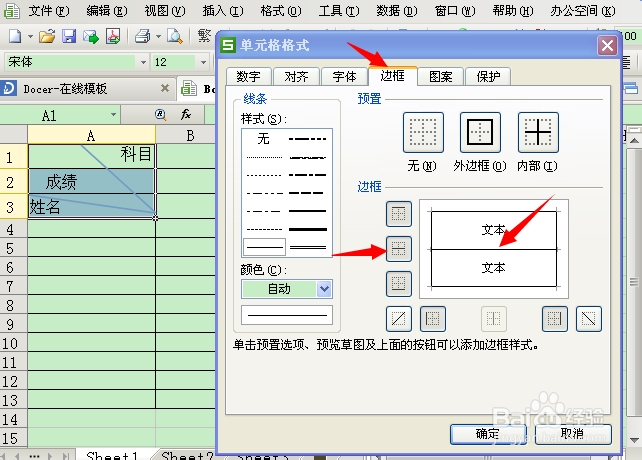Click the Save floppy disk icon

click(69, 36)
